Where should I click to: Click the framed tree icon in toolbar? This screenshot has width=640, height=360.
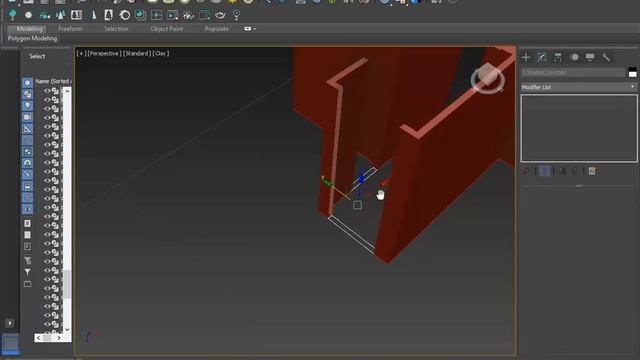tap(109, 16)
